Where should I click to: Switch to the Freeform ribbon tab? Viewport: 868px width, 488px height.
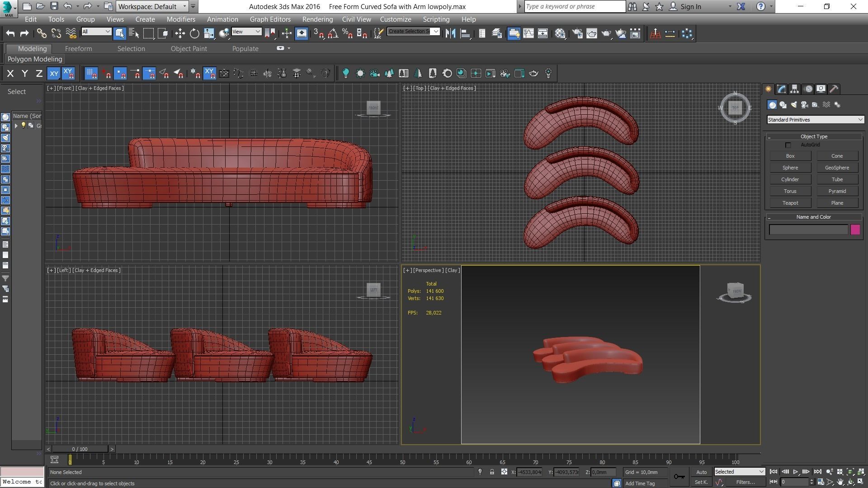[x=78, y=48]
